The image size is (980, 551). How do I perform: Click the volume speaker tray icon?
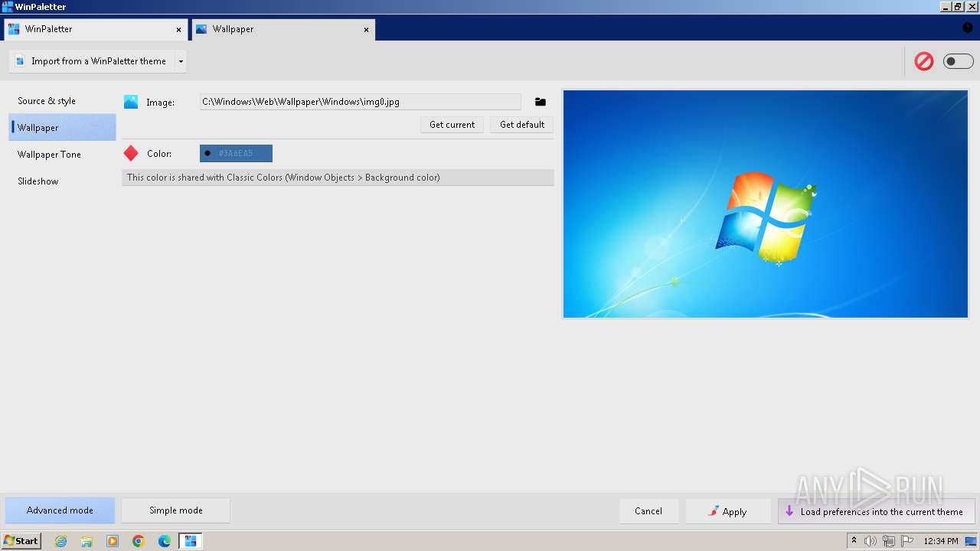(x=871, y=541)
